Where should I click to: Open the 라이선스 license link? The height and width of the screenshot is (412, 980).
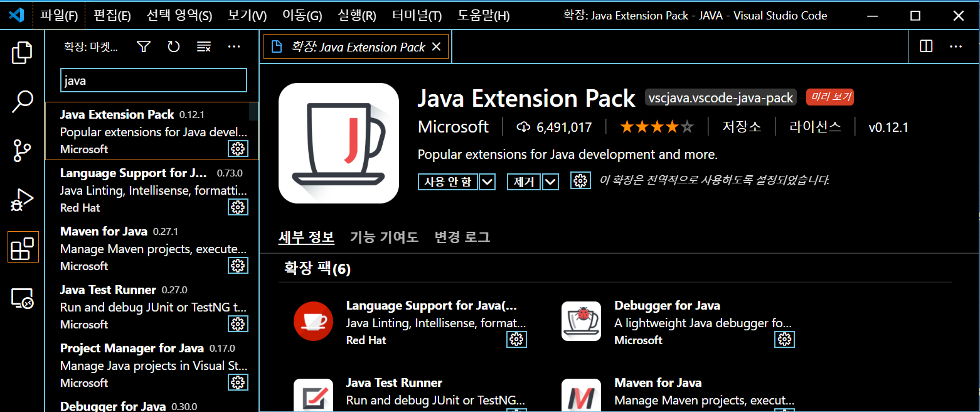pyautogui.click(x=816, y=127)
